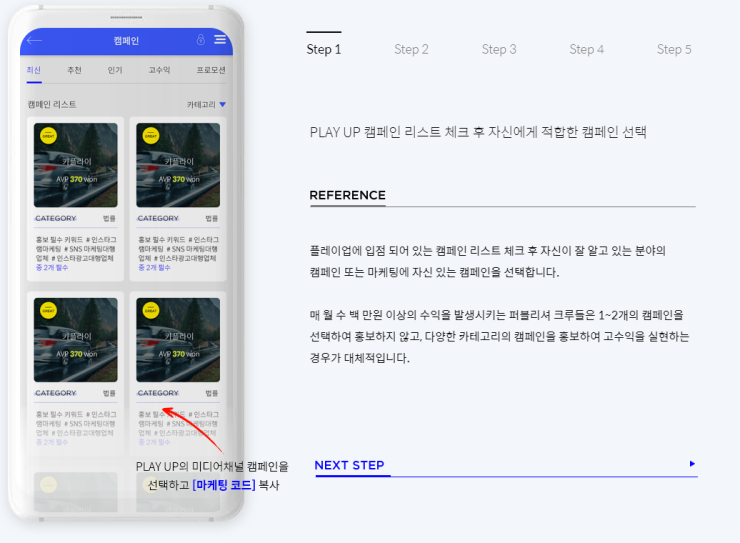Select the 프로모션 tab

211,70
